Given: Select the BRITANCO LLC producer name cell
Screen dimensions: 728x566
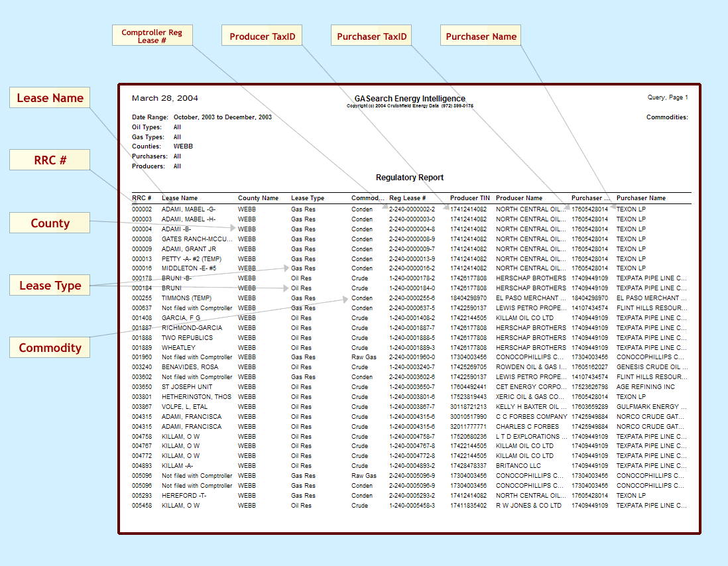Looking at the screenshot, I should [x=518, y=466].
